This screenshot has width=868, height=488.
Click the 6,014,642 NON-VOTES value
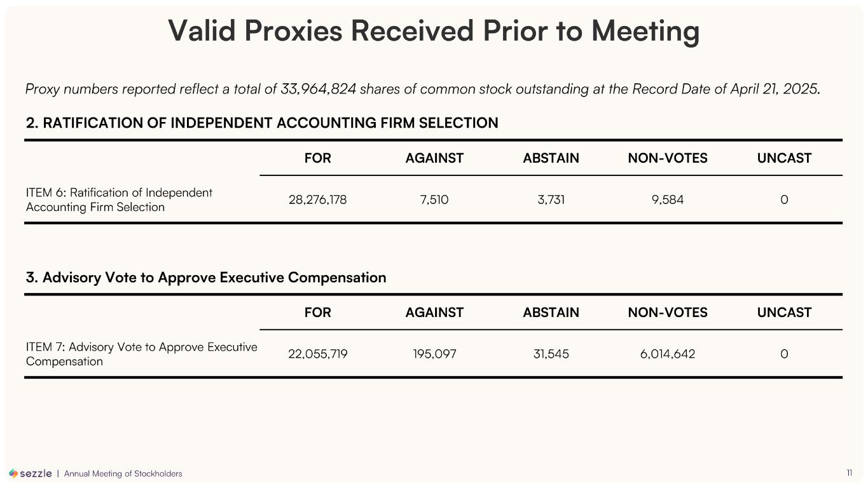coord(668,354)
